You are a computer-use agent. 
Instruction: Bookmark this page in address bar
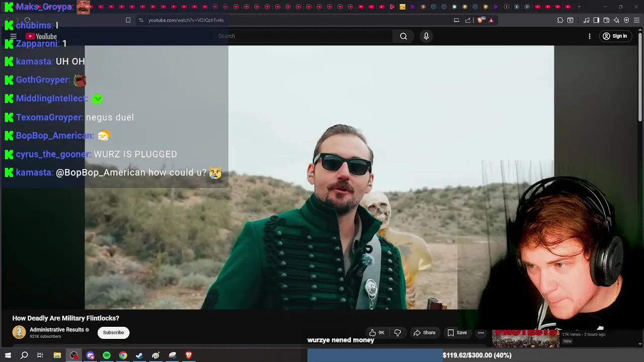(128, 20)
